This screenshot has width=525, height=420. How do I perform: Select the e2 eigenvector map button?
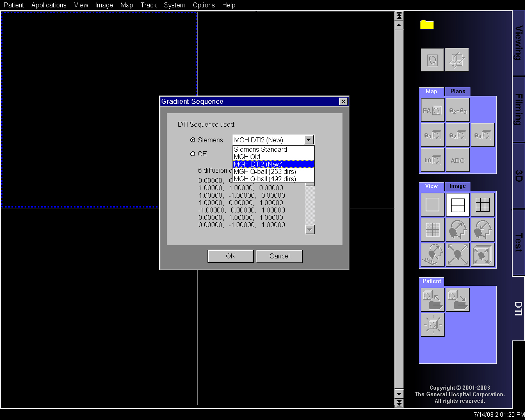pos(457,135)
